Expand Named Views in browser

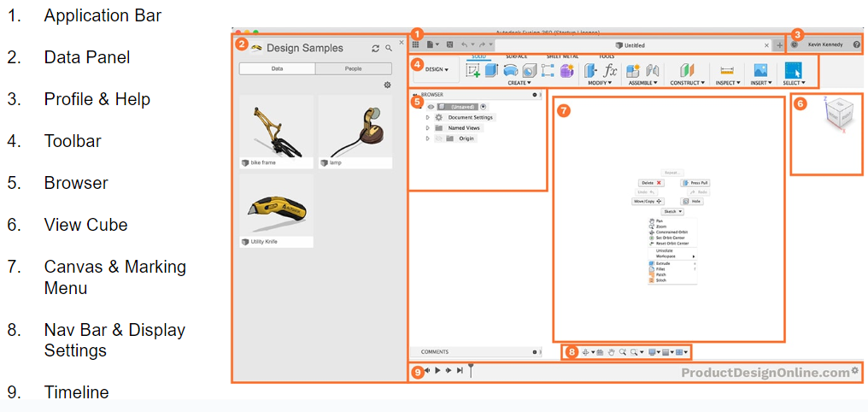(x=427, y=128)
